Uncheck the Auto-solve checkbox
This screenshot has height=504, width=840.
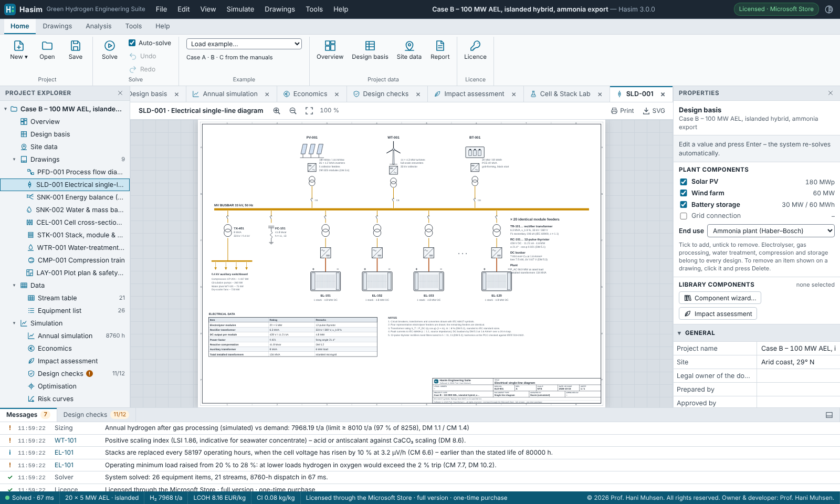[132, 43]
